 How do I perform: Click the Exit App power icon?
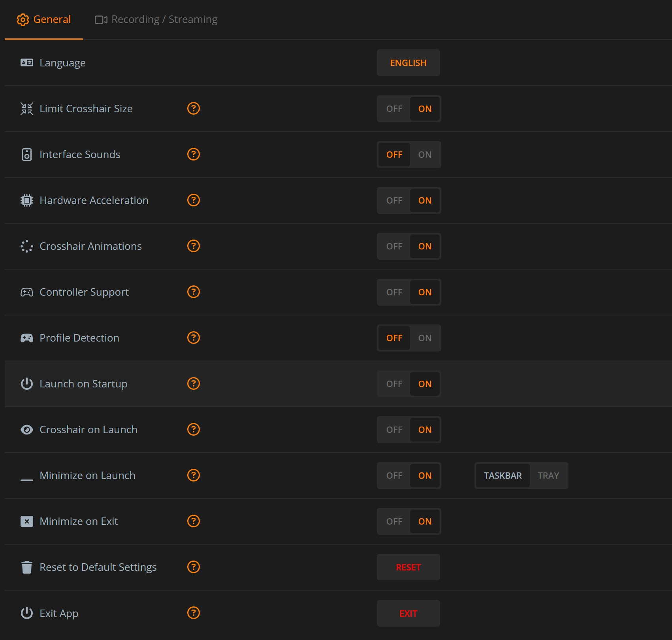27,613
